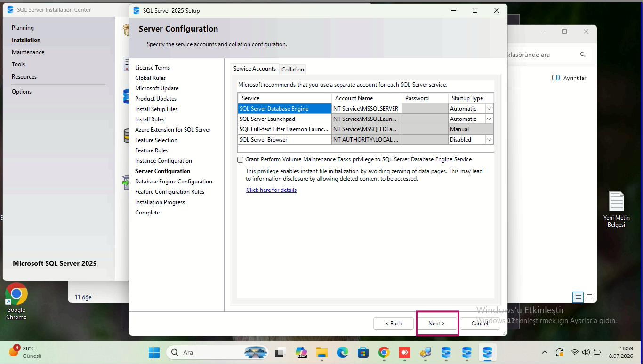Switch Explorer to large thumbnails view icon
Image resolution: width=643 pixels, height=364 pixels.
pos(589,297)
